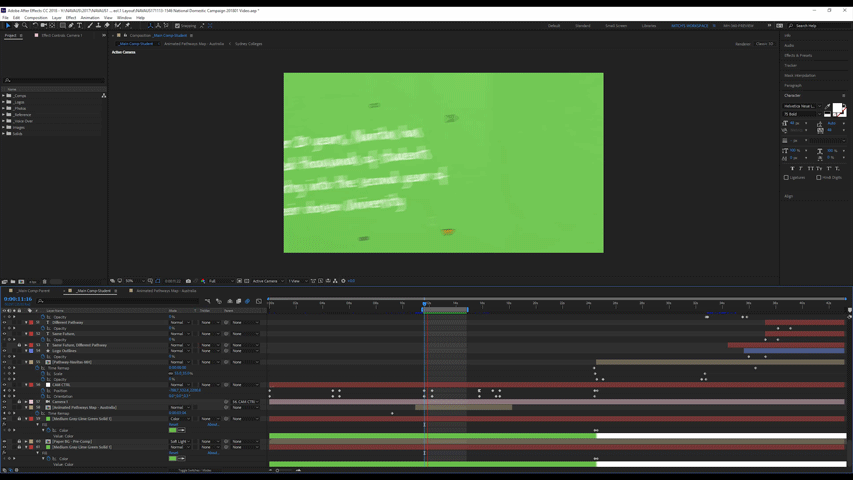Open the Composition menu

[x=36, y=17]
